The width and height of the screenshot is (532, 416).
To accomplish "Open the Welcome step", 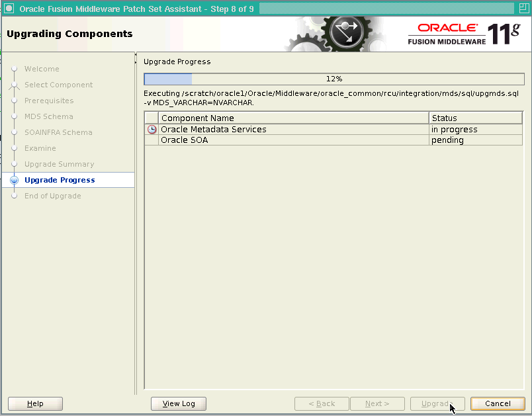I will [x=42, y=69].
